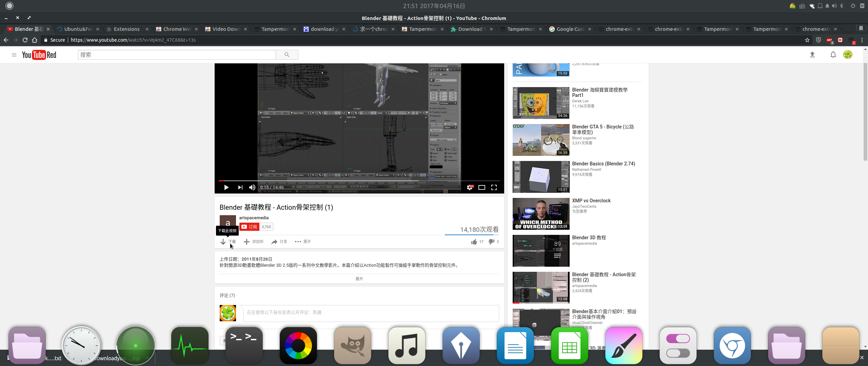Click the system power icon

click(853, 6)
